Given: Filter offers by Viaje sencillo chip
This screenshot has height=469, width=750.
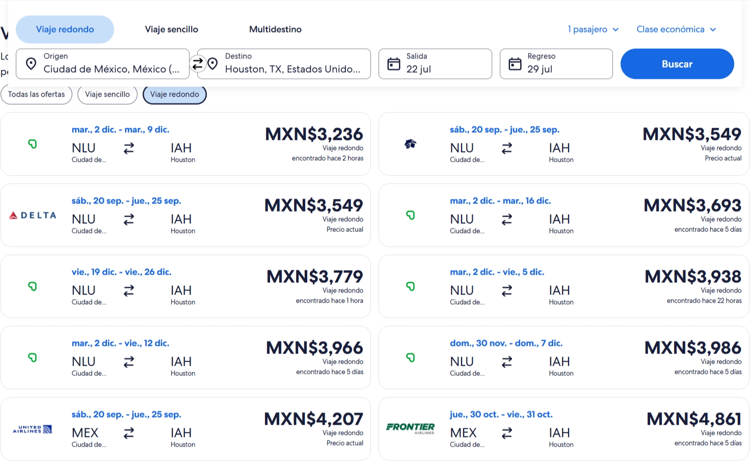Looking at the screenshot, I should tap(107, 94).
